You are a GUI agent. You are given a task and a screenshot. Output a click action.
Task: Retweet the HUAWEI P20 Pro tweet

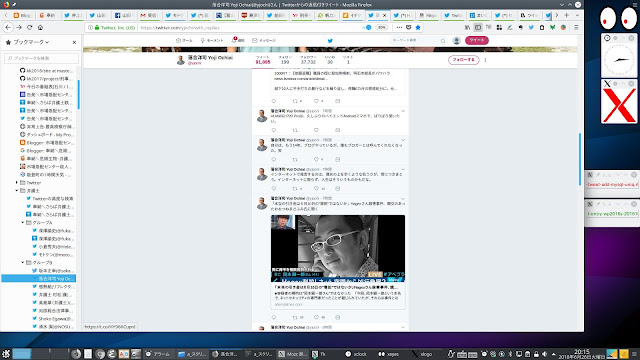point(295,130)
